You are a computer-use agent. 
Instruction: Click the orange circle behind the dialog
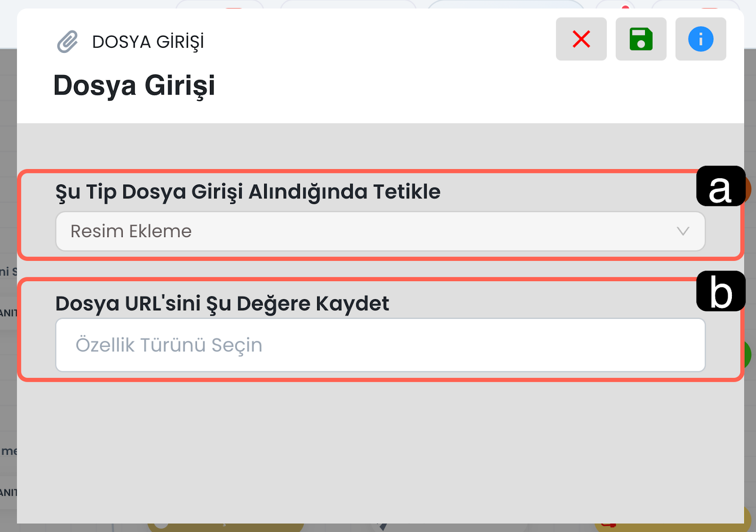[747, 189]
